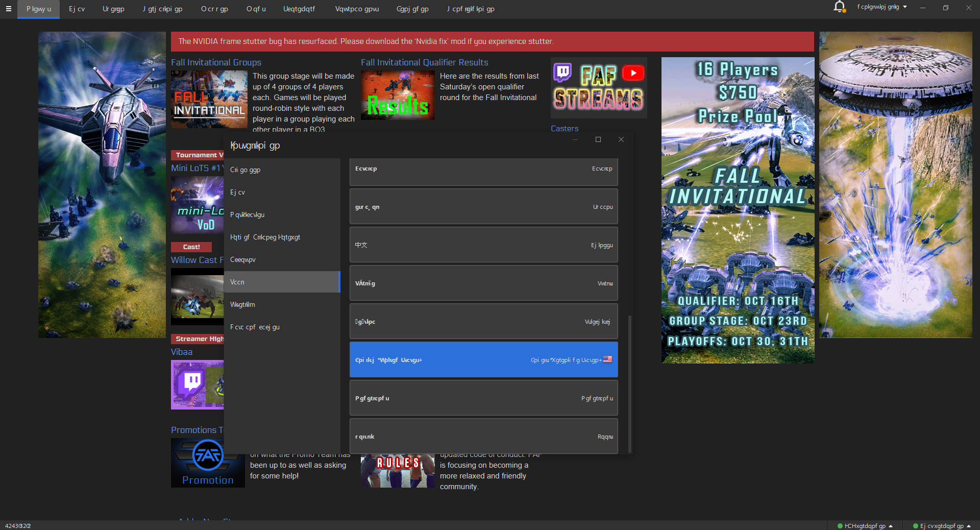Open 'Fall Invitational Qualifier Results' headline

(424, 62)
